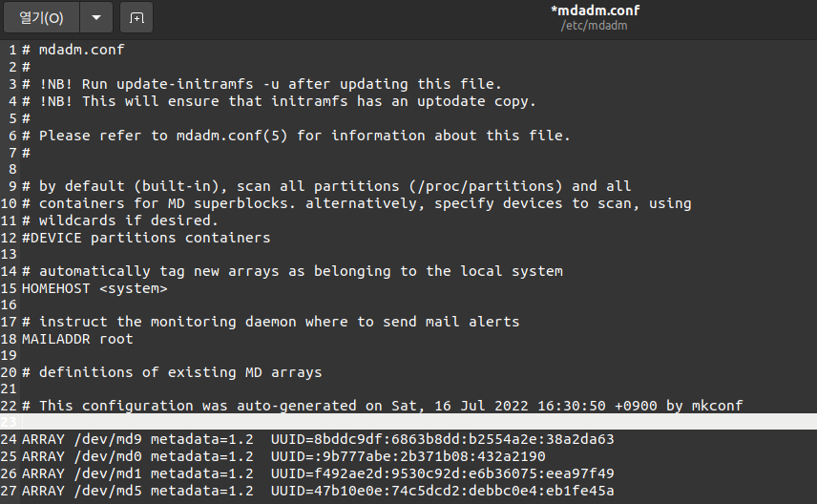Place cursor on the HOMEHOST <system> line
Screen dimensions: 817x504
coord(94,288)
